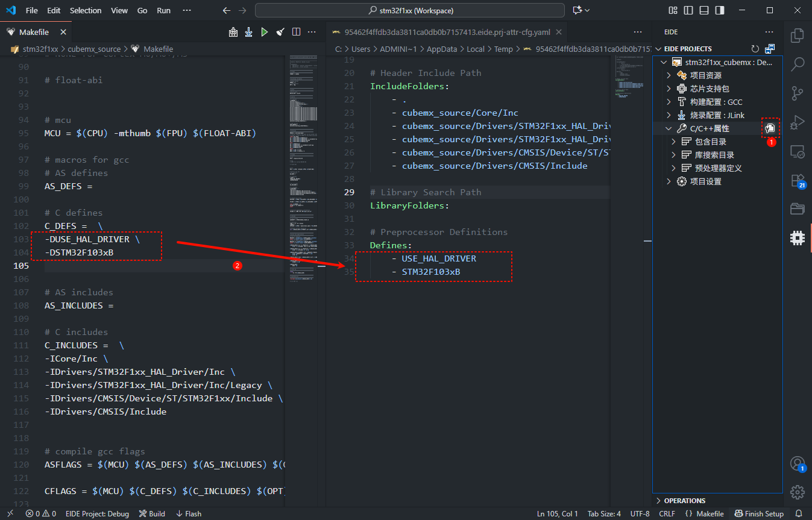This screenshot has width=812, height=520.
Task: Switch to the Makefile editor tab
Action: click(x=34, y=32)
